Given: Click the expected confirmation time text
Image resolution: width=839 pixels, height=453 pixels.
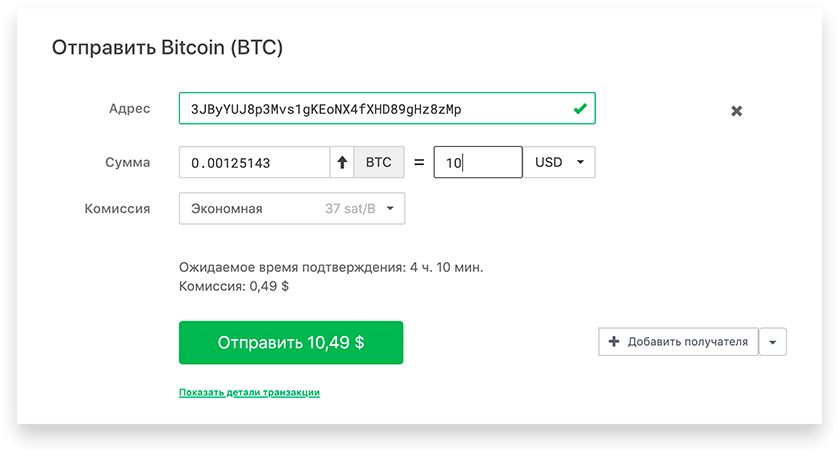Looking at the screenshot, I should [331, 267].
